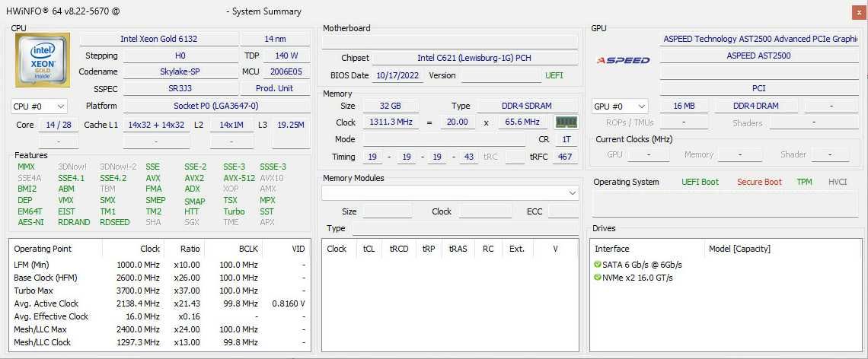The height and width of the screenshot is (359, 868).
Task: Click the Interface column header in Drives
Action: coord(647,249)
